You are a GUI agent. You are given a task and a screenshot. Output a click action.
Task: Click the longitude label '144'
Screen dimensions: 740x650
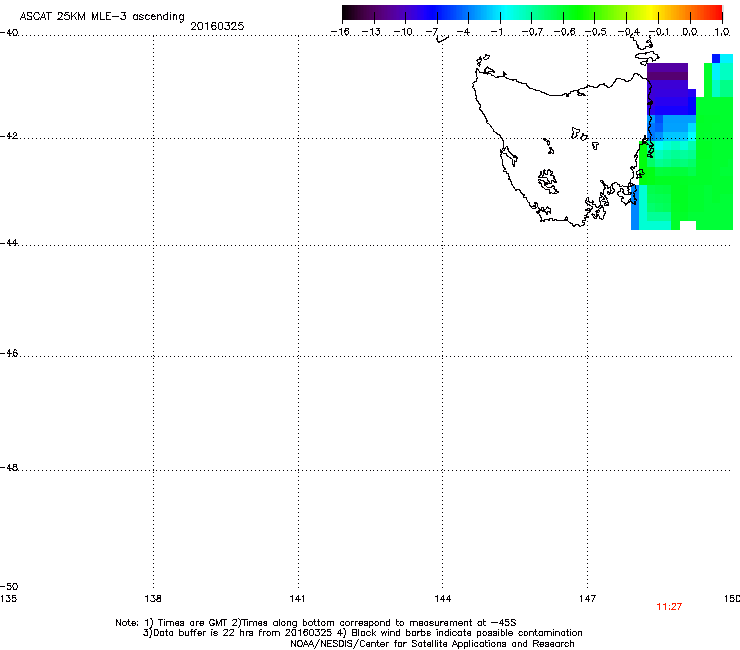pos(442,599)
